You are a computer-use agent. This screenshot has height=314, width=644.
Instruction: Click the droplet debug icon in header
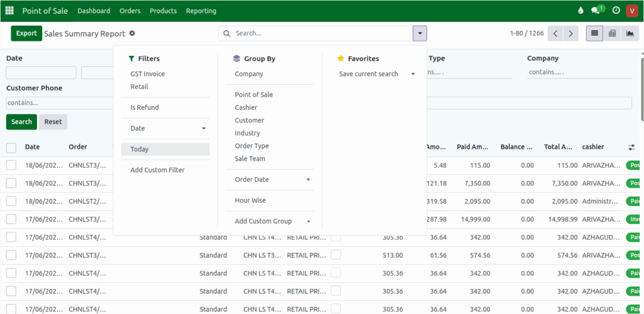tap(580, 11)
